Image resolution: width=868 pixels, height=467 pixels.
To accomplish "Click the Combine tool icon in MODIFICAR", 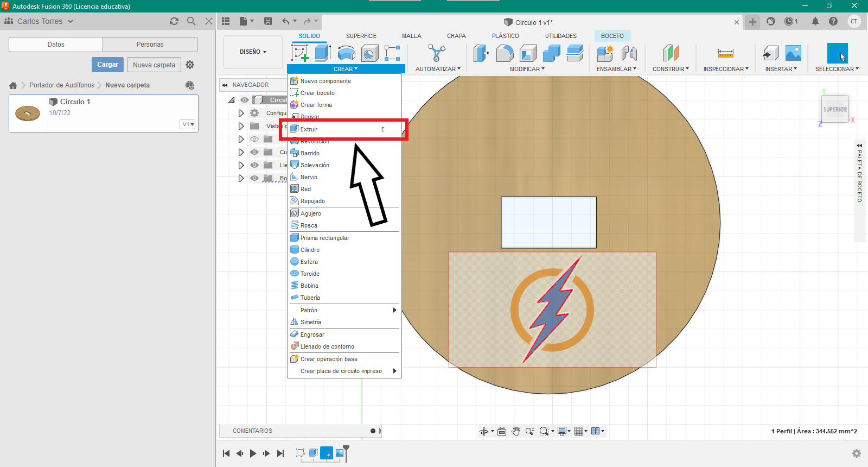I will [x=551, y=53].
